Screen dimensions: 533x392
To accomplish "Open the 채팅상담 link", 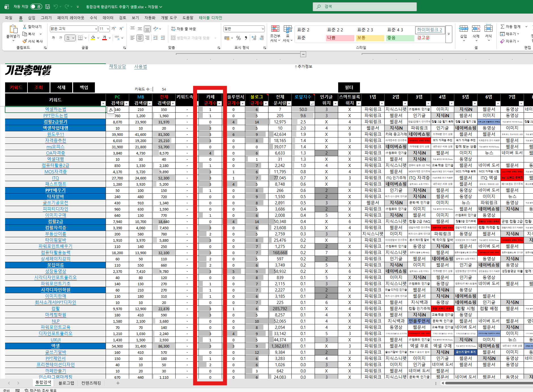I will 117,66.
